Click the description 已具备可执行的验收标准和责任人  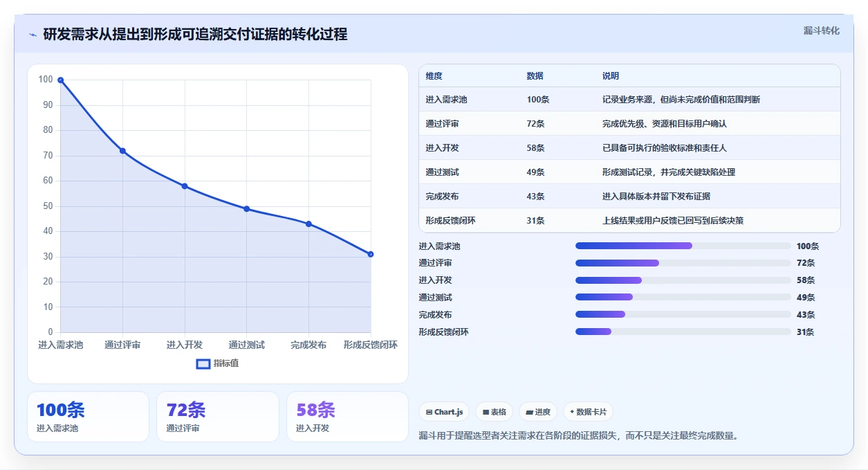(665, 148)
